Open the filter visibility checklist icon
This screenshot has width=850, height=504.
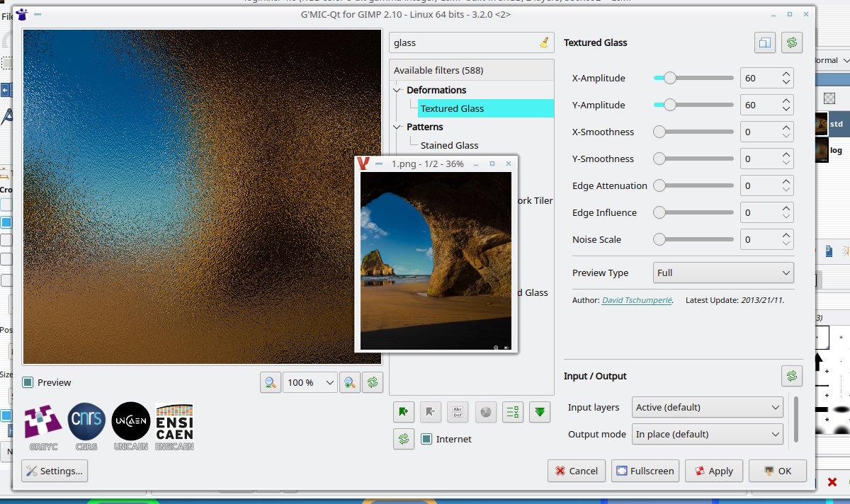(x=513, y=412)
